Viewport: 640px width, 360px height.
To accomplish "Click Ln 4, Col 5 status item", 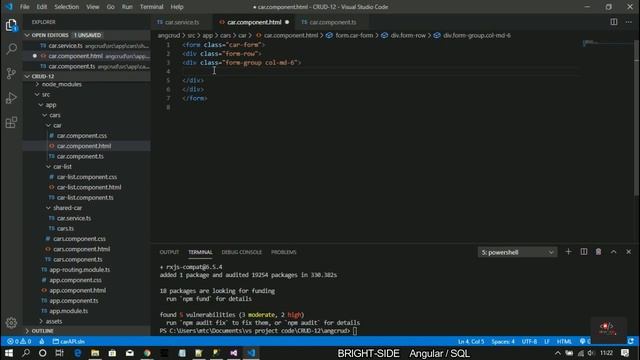I will click(x=471, y=341).
